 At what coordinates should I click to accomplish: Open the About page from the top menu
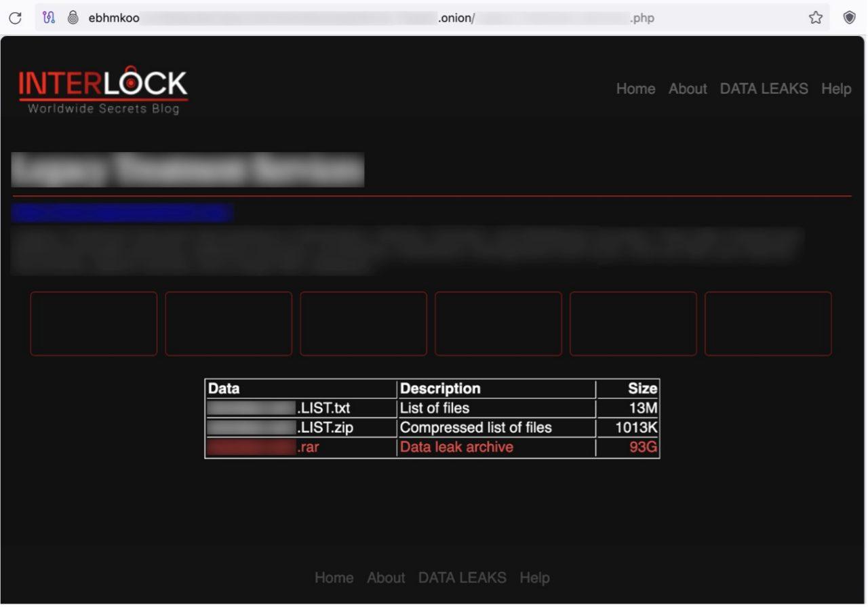[x=687, y=89]
